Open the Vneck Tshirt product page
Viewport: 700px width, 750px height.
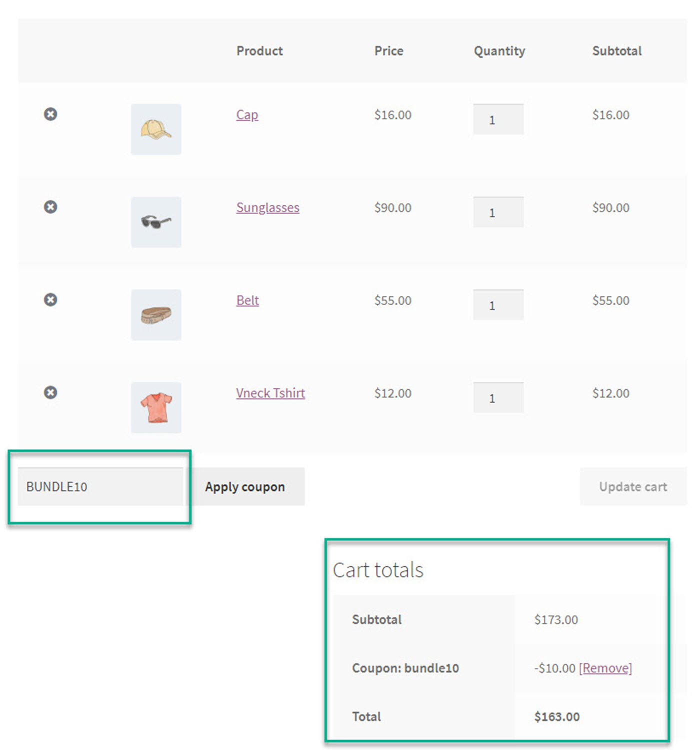[270, 393]
